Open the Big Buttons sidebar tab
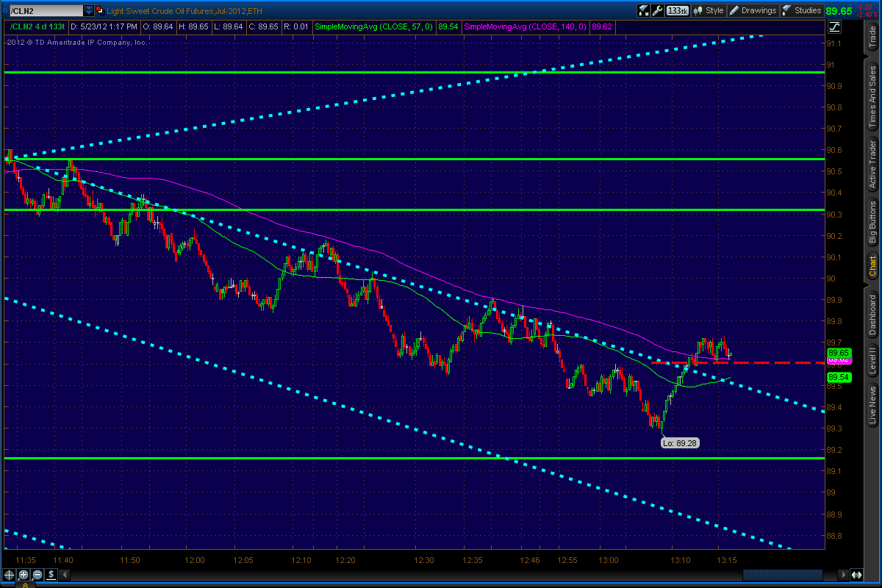 872,223
